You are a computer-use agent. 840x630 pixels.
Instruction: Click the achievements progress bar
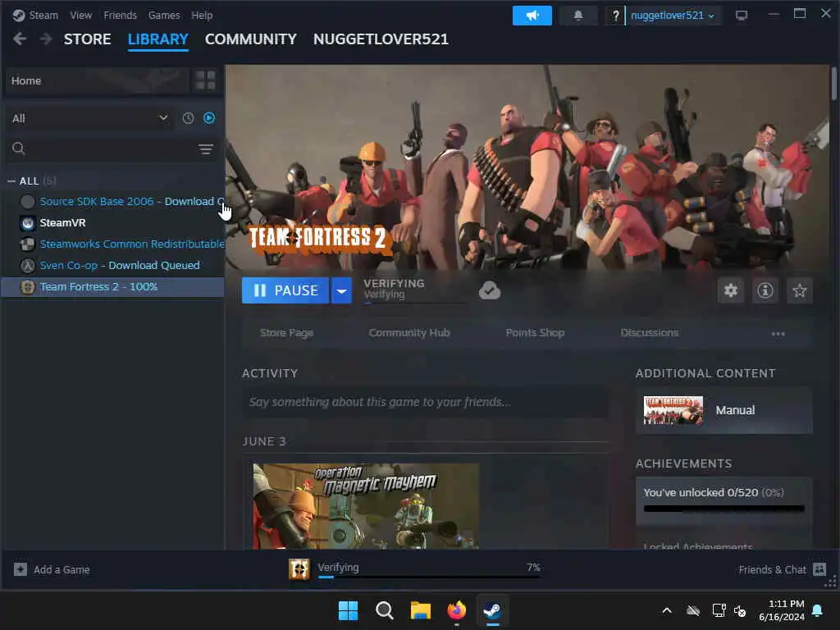(x=724, y=509)
